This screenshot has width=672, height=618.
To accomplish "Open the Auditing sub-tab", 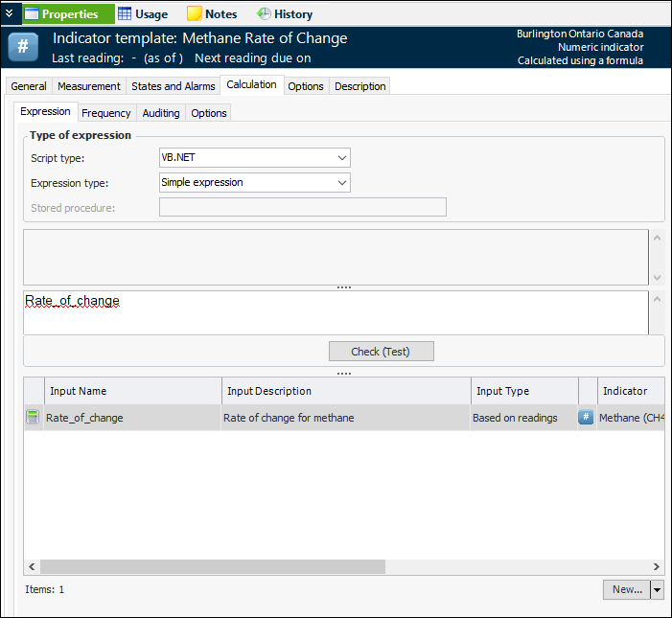I will [x=161, y=113].
